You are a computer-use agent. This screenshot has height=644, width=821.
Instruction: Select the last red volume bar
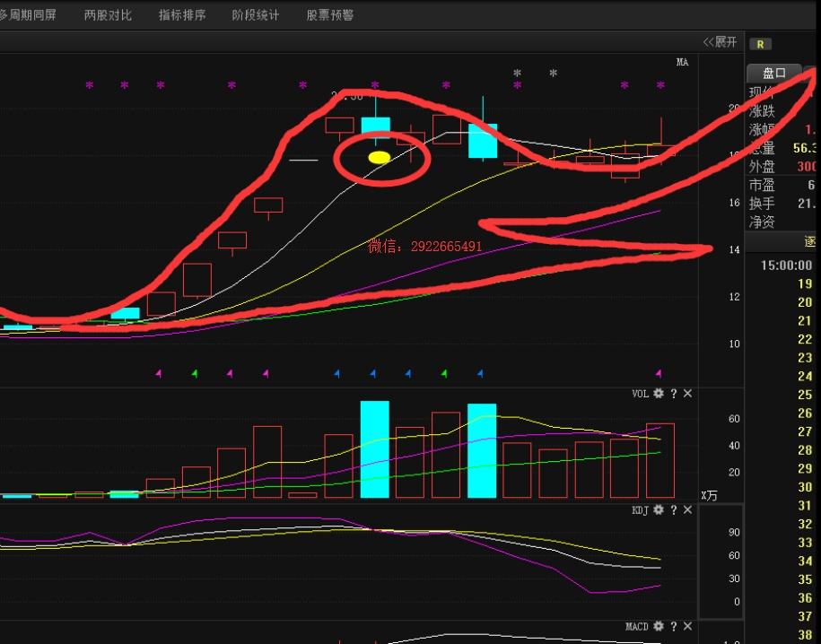coord(660,460)
